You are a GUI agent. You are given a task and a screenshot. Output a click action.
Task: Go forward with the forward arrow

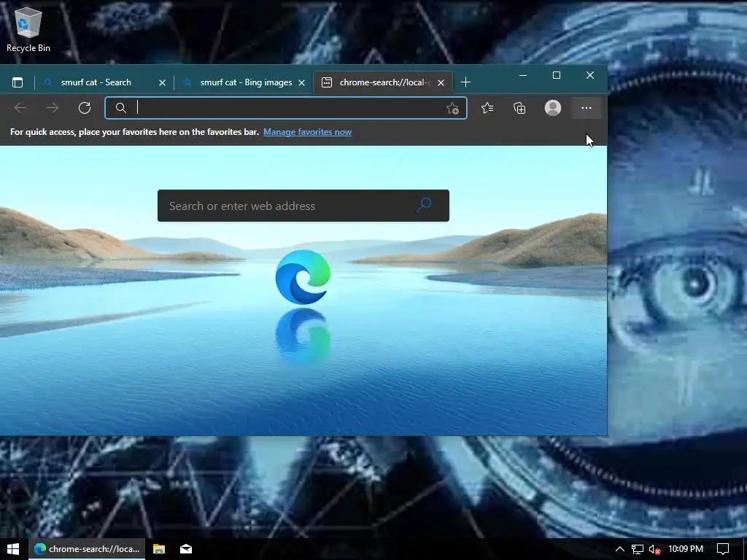tap(53, 108)
